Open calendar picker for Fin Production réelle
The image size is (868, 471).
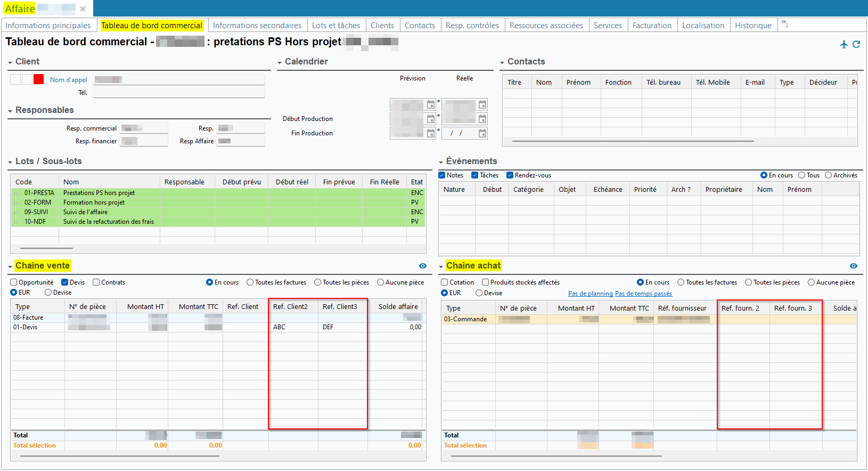482,133
